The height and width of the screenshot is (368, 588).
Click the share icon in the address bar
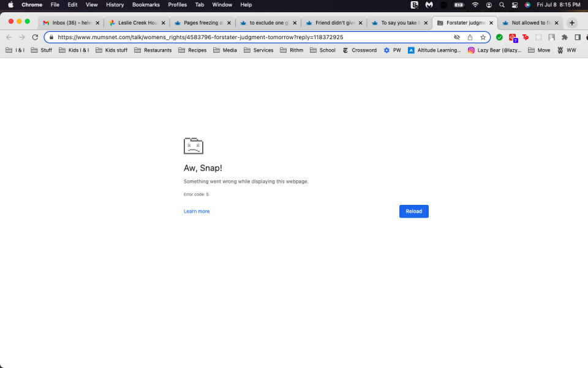(470, 37)
